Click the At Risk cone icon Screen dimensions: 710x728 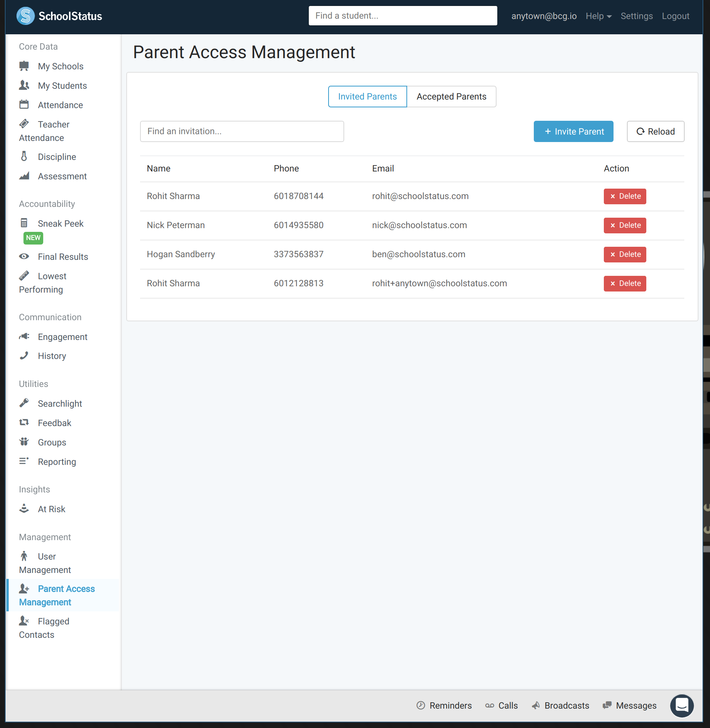coord(24,508)
